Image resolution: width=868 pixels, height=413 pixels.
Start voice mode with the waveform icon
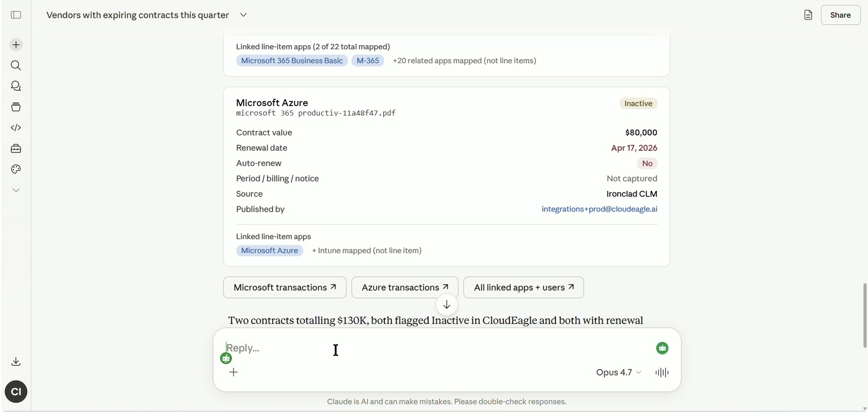[x=662, y=372]
